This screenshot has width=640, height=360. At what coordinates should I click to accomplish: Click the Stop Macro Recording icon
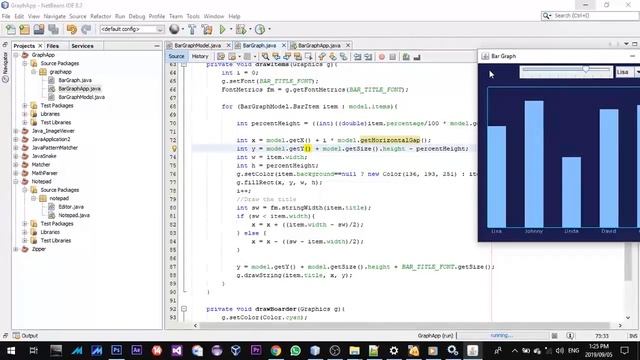point(392,57)
